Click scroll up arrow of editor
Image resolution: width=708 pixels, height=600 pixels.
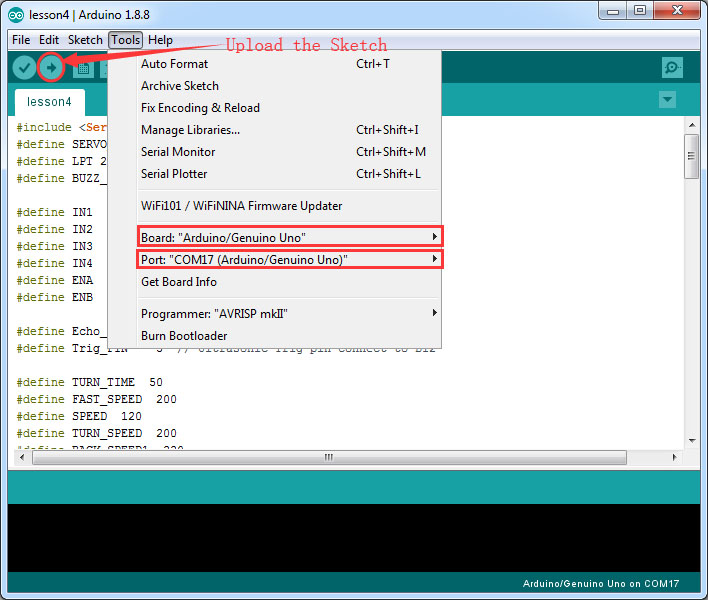(x=692, y=125)
